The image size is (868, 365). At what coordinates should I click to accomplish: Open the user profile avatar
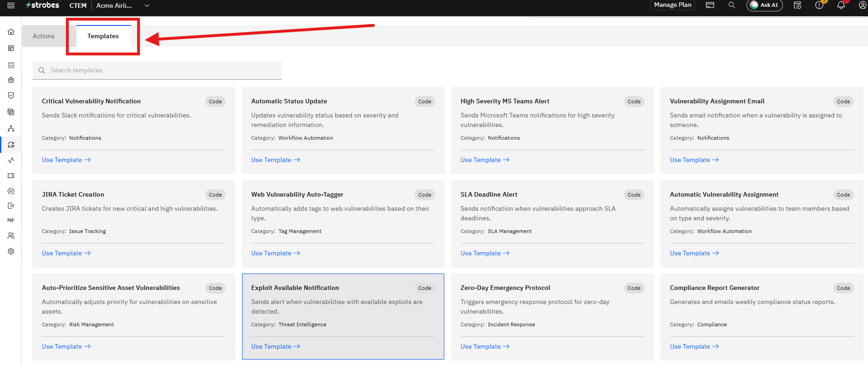(x=862, y=5)
